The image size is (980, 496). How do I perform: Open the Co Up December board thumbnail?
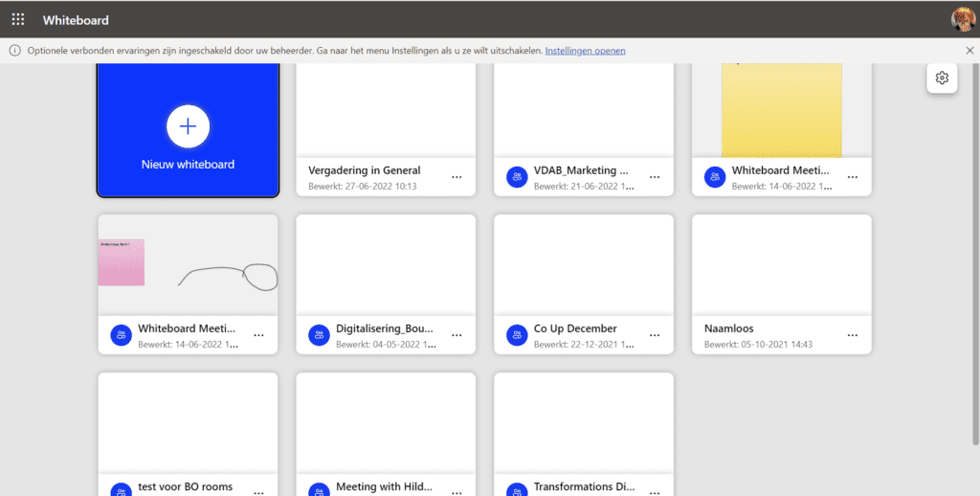584,265
